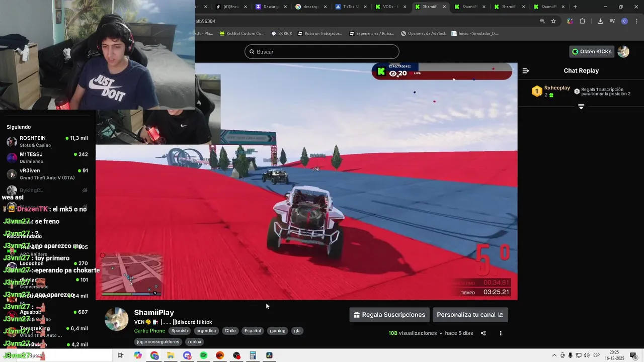Open File Explorer from the taskbar

click(171, 355)
